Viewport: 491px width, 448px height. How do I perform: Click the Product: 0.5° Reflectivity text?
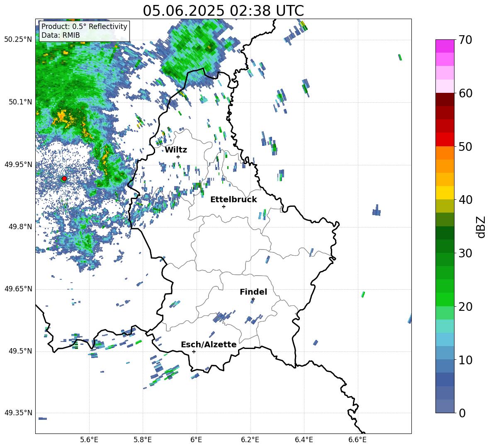pyautogui.click(x=84, y=27)
